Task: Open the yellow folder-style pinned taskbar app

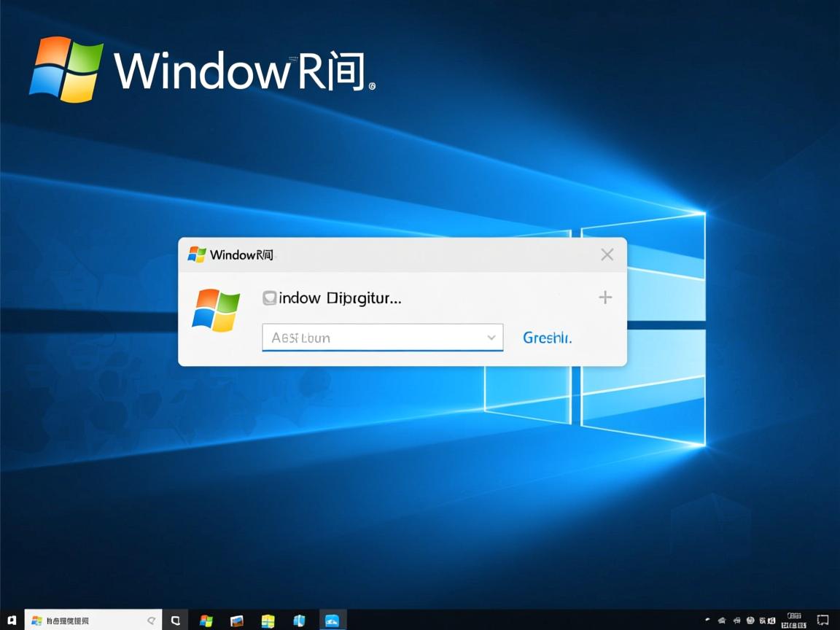Action: point(268,621)
